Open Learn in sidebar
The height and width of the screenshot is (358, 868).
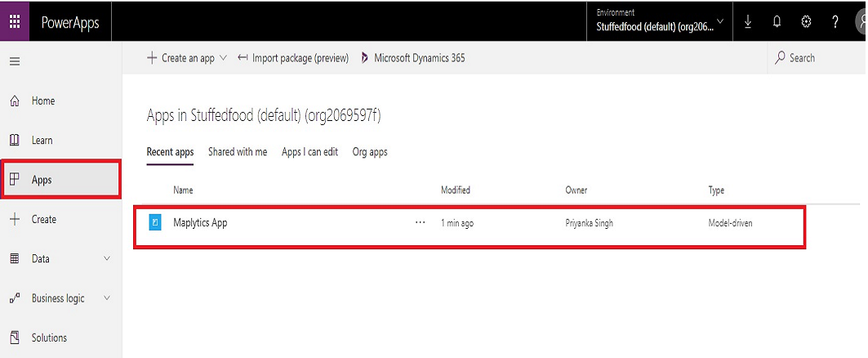tap(61, 141)
